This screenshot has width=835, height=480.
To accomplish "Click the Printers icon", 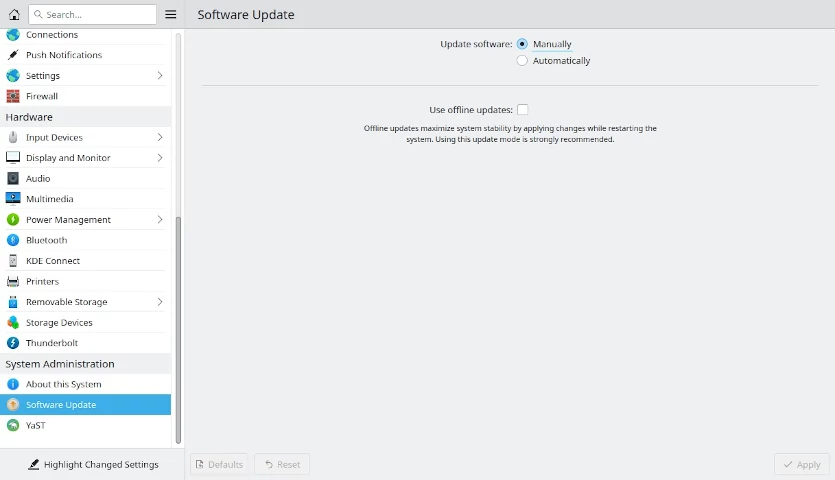I will tap(13, 282).
